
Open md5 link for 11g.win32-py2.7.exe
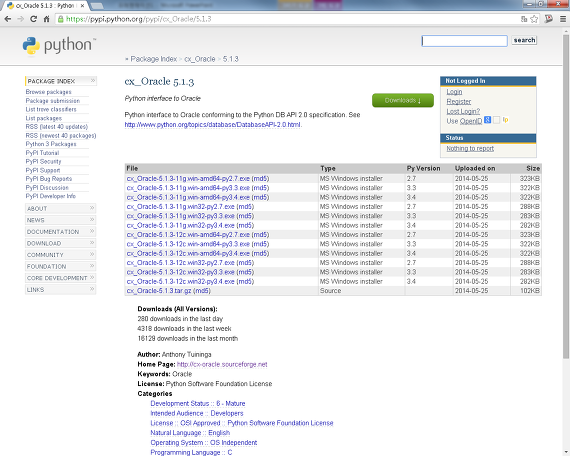coord(245,207)
